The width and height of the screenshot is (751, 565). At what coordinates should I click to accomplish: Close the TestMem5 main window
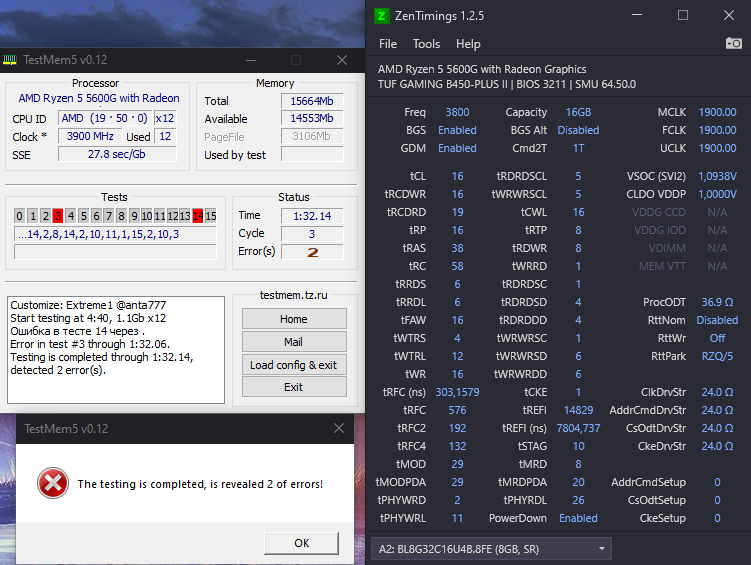(x=341, y=60)
